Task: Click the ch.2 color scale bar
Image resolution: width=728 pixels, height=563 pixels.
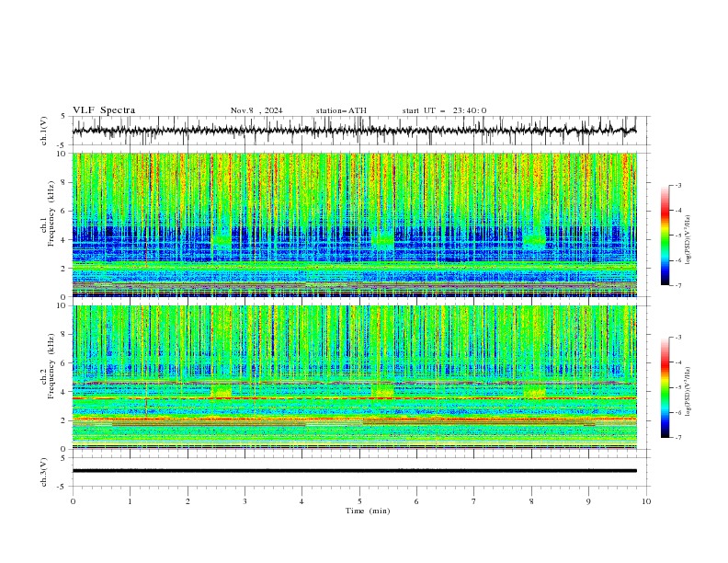Action: coord(665,387)
